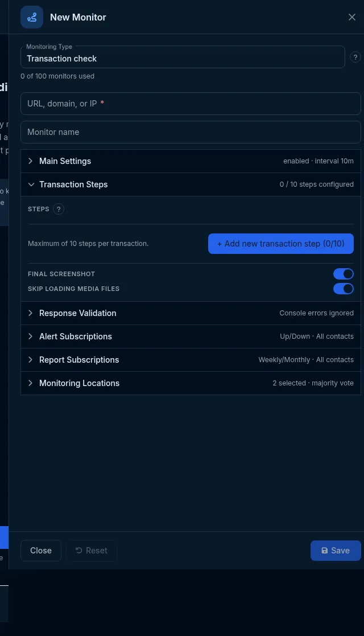The height and width of the screenshot is (636, 364).
Task: Collapse the Transaction Steps section
Action: pos(191,184)
